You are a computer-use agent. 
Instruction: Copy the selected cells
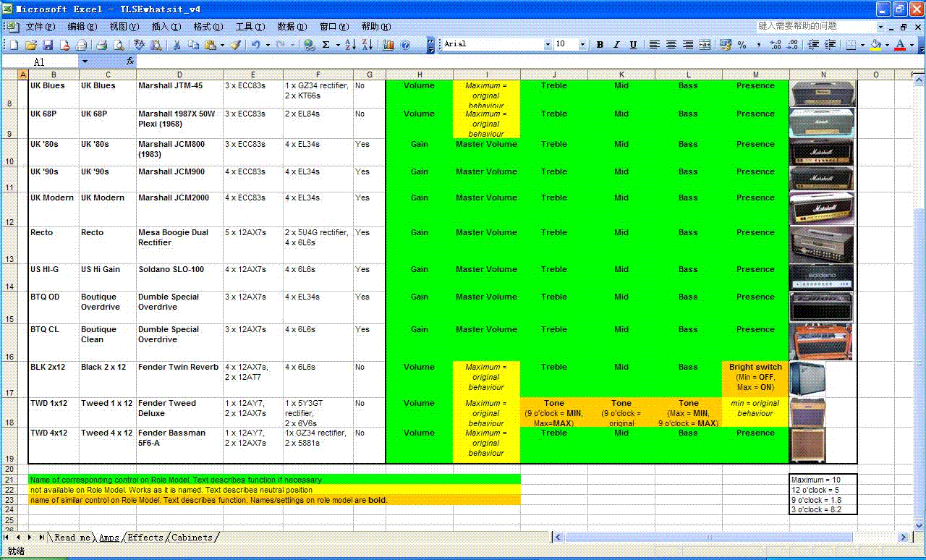[193, 45]
